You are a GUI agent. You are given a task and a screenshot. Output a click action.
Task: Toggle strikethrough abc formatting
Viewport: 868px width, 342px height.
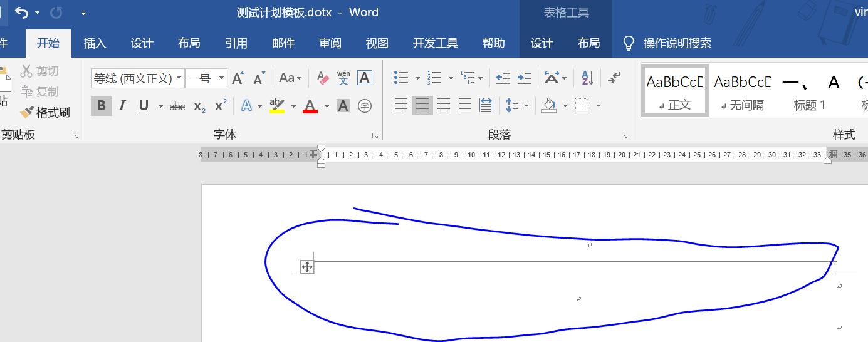[x=177, y=106]
